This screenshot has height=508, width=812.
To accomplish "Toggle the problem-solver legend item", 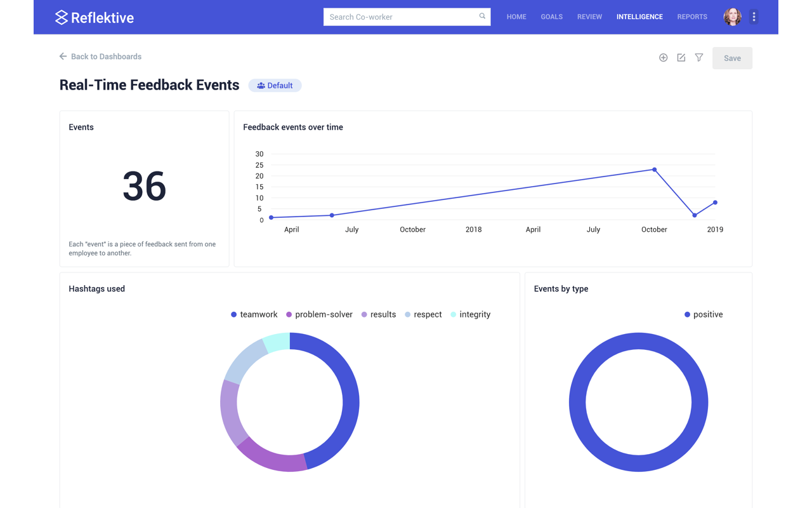I will tap(319, 314).
